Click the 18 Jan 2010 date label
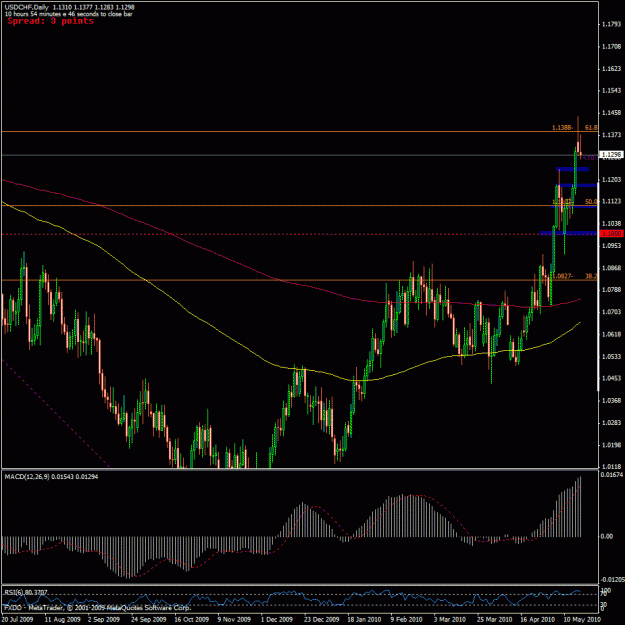 364,620
